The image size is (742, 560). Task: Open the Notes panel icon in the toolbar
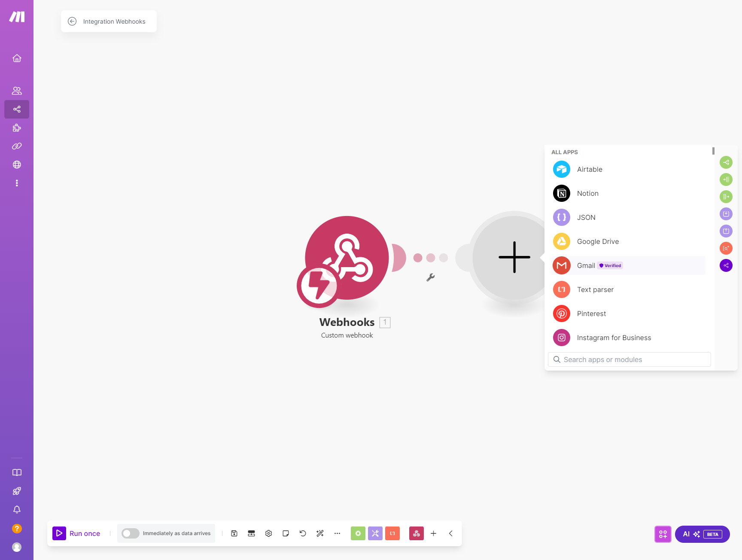tap(286, 533)
